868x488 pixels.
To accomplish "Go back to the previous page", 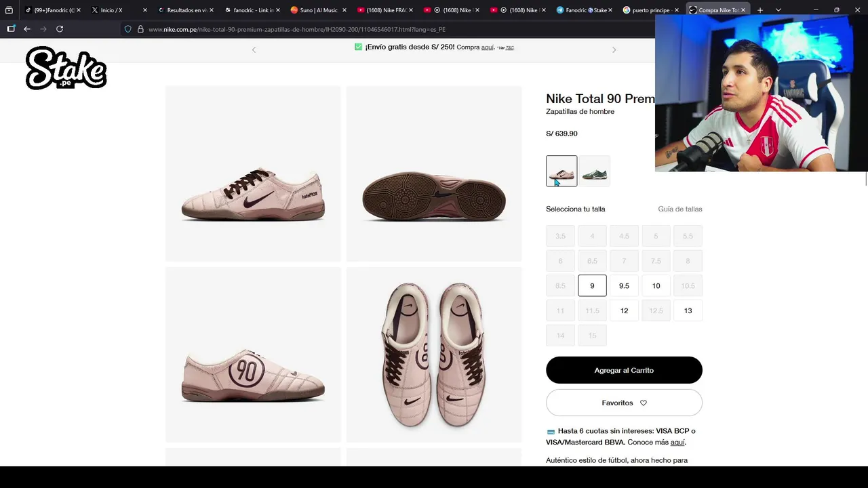I will [27, 29].
